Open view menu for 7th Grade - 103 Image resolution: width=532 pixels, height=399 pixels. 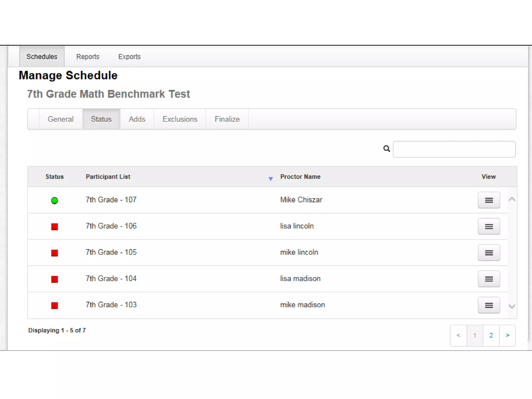pyautogui.click(x=489, y=305)
